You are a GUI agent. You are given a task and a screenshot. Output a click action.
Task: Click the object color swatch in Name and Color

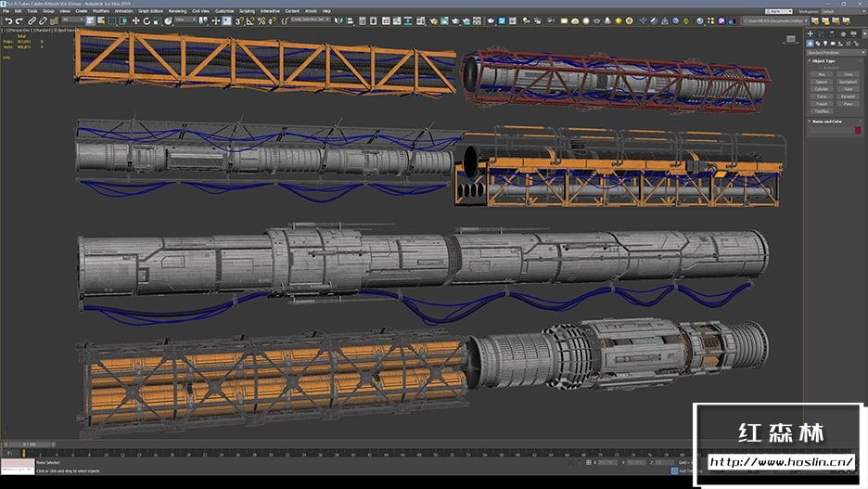pyautogui.click(x=858, y=130)
